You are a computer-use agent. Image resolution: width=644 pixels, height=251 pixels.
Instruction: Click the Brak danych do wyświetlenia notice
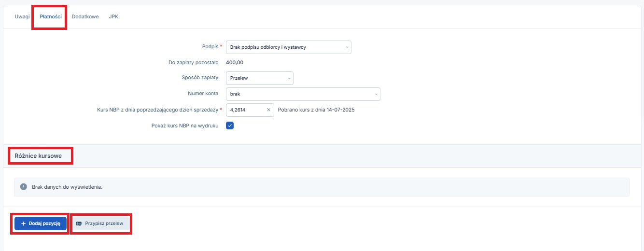coord(322,187)
